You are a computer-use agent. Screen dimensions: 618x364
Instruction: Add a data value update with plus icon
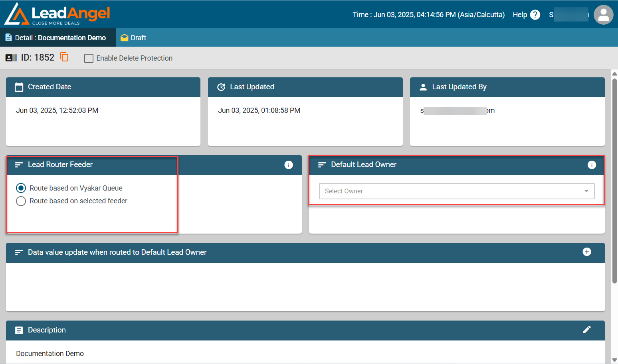click(x=586, y=252)
